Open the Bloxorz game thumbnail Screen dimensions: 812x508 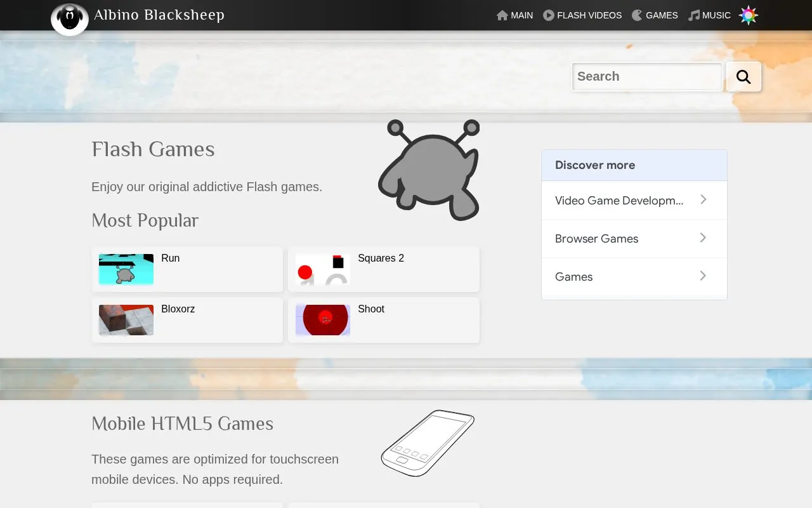pos(126,320)
